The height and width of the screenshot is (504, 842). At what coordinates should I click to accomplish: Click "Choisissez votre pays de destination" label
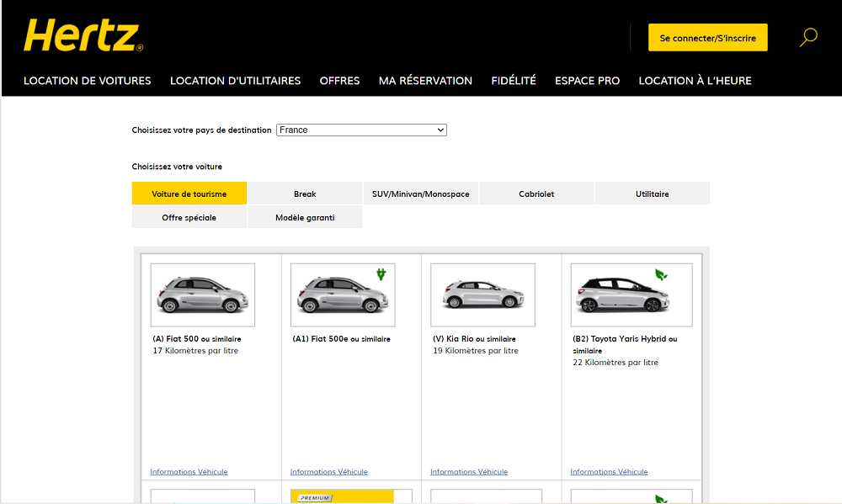[x=201, y=130]
